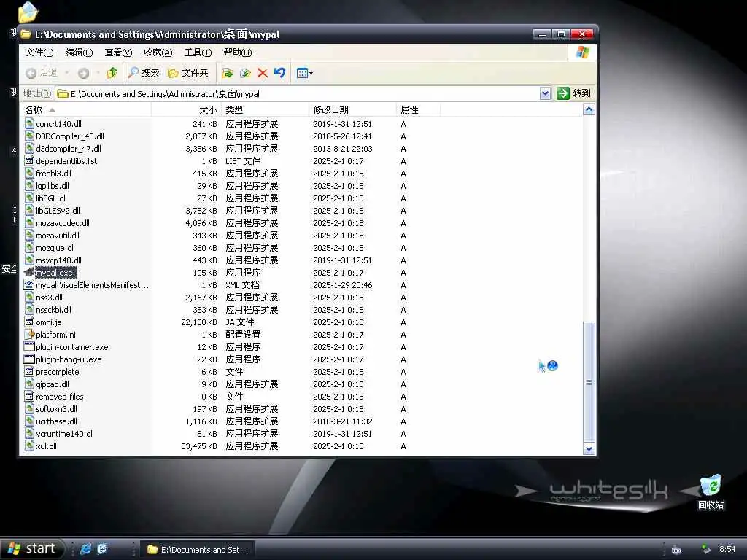The width and height of the screenshot is (747, 560).
Task: Select the file d3dcompiler_47.dll
Action: (x=69, y=149)
